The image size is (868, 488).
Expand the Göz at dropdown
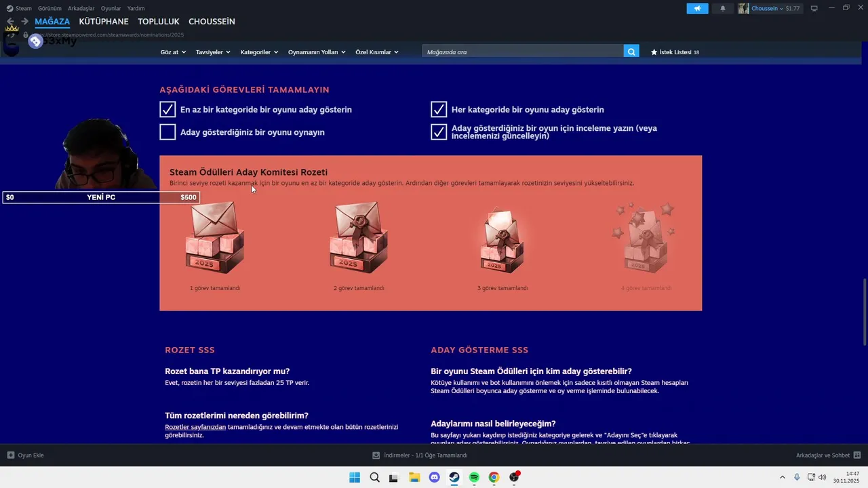pos(173,52)
